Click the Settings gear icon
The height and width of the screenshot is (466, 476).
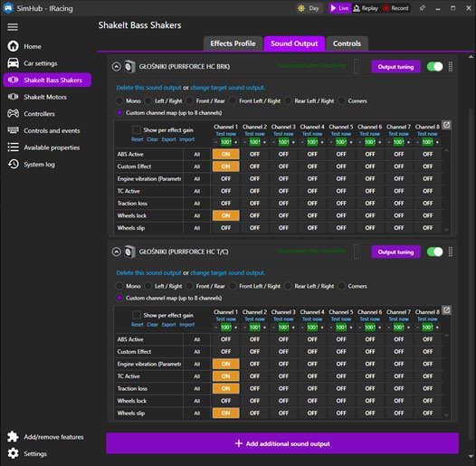tap(13, 453)
